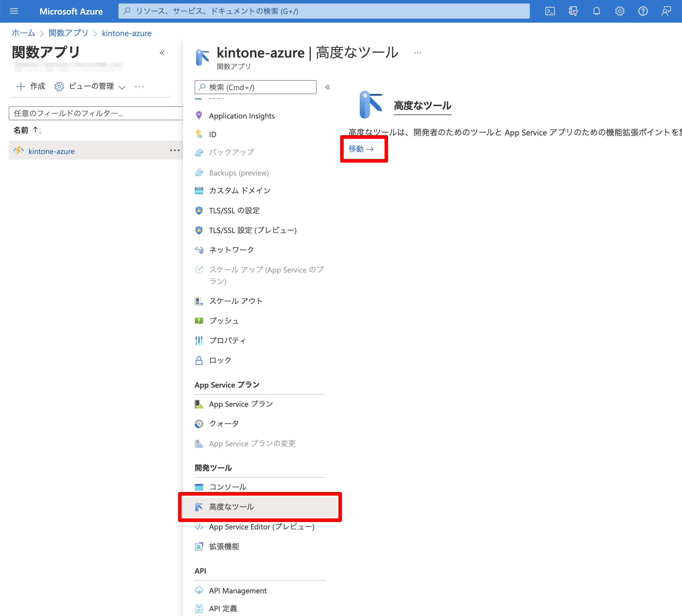Focus the 検索 (Cmd+/) menu search box
Image resolution: width=682 pixels, height=616 pixels.
[x=255, y=87]
